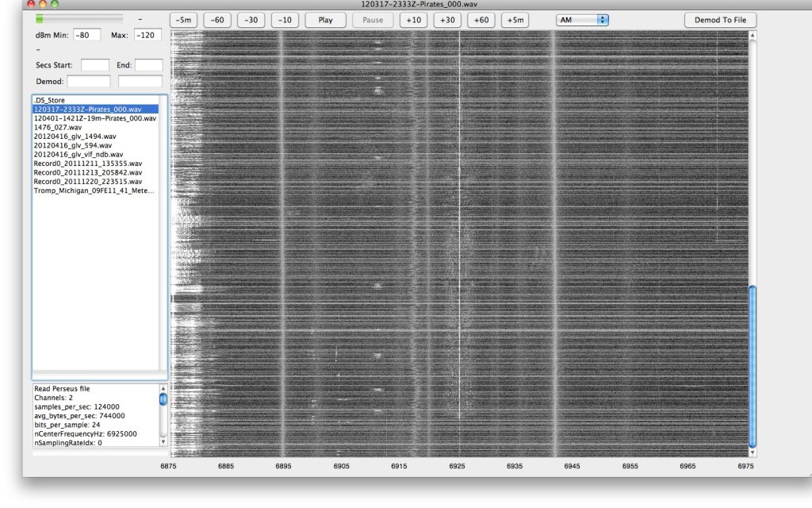Click the Secs Start input field
The width and height of the screenshot is (812, 508).
95,65
